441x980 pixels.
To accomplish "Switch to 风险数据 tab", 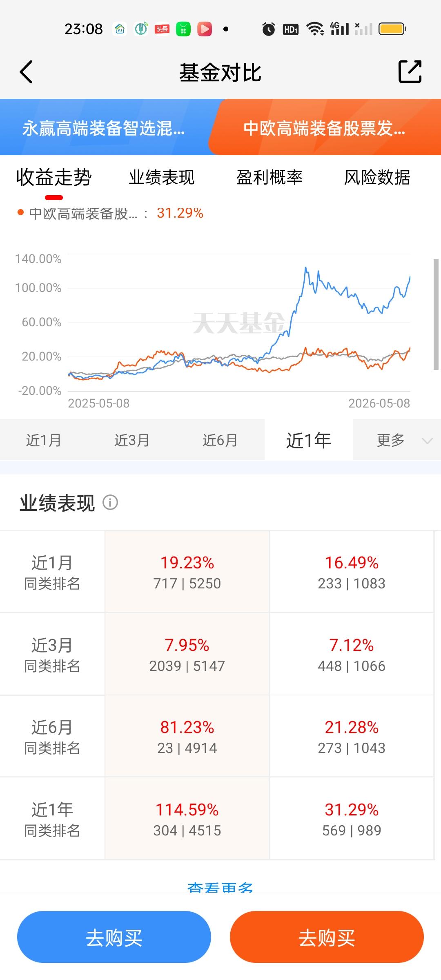I will (377, 177).
